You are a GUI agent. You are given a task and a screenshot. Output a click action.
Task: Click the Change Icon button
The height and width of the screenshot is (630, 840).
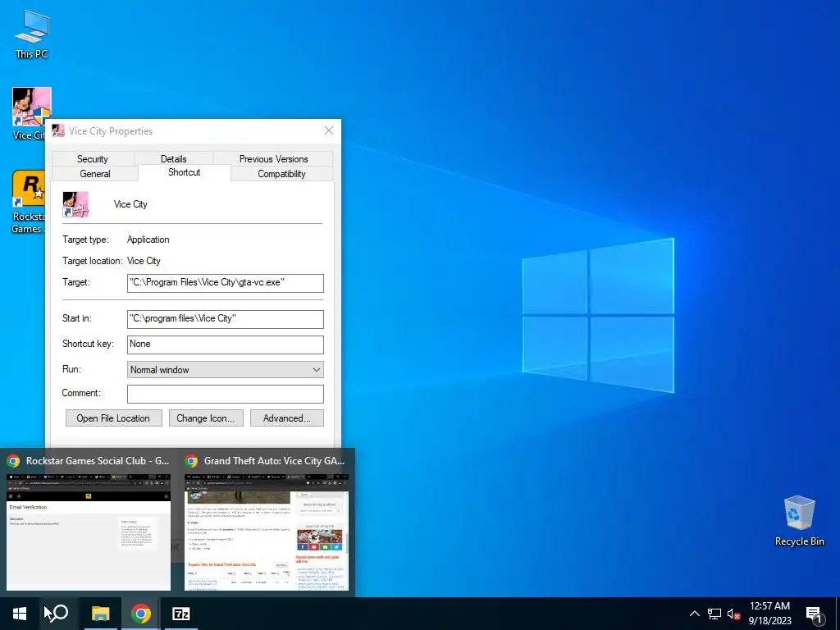tap(206, 418)
